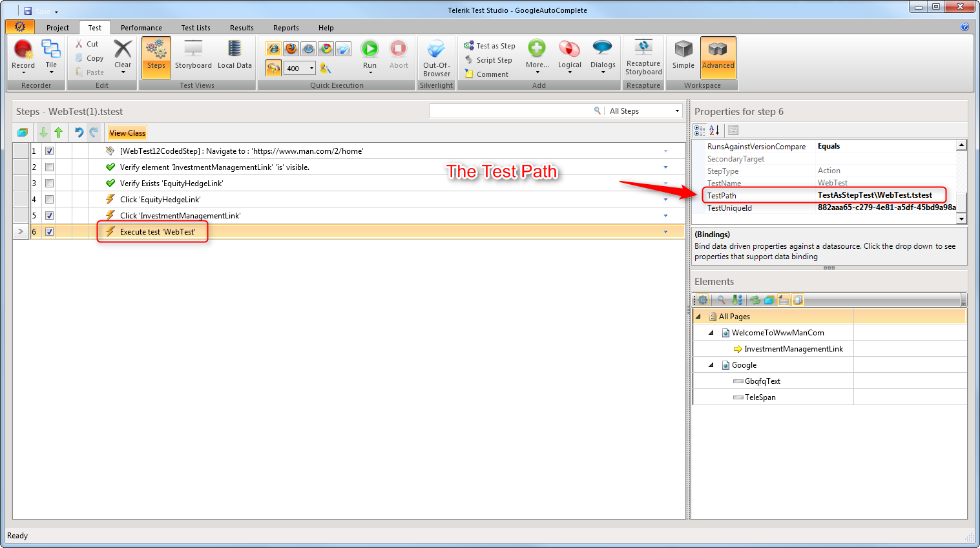The image size is (980, 548).
Task: Expand step 1 options arrow
Action: coord(665,151)
